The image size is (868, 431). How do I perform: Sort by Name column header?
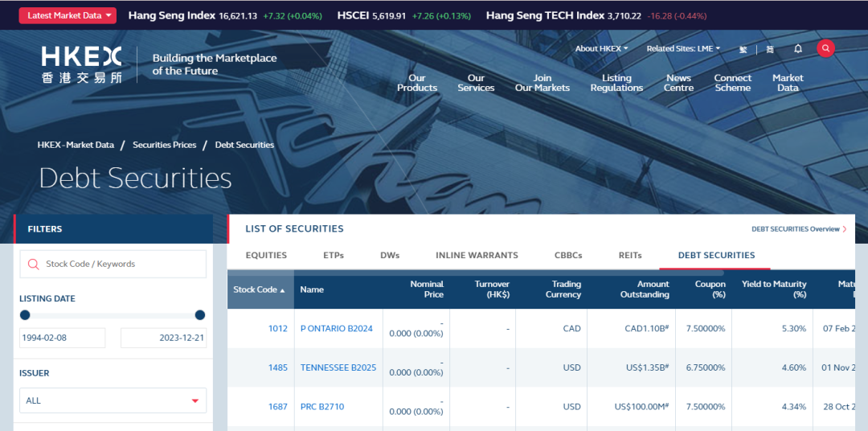click(312, 289)
